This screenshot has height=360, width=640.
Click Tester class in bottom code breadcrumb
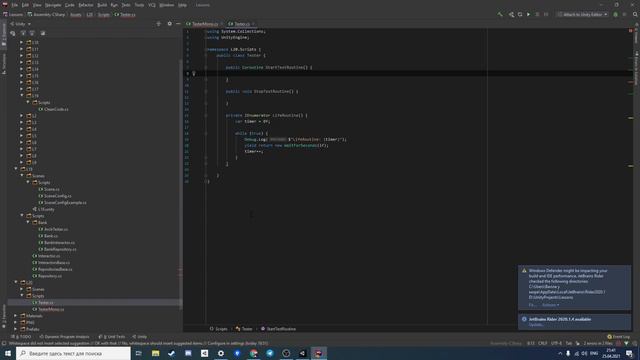tap(244, 329)
